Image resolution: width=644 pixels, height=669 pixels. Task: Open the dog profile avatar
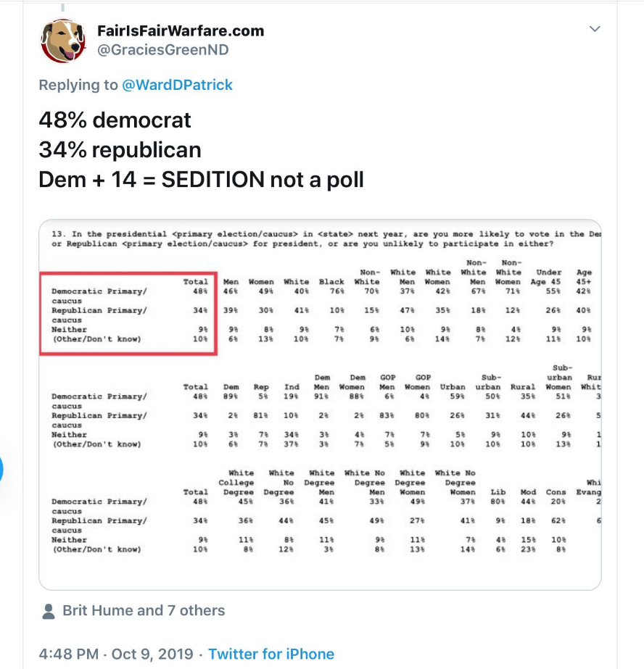tap(63, 41)
